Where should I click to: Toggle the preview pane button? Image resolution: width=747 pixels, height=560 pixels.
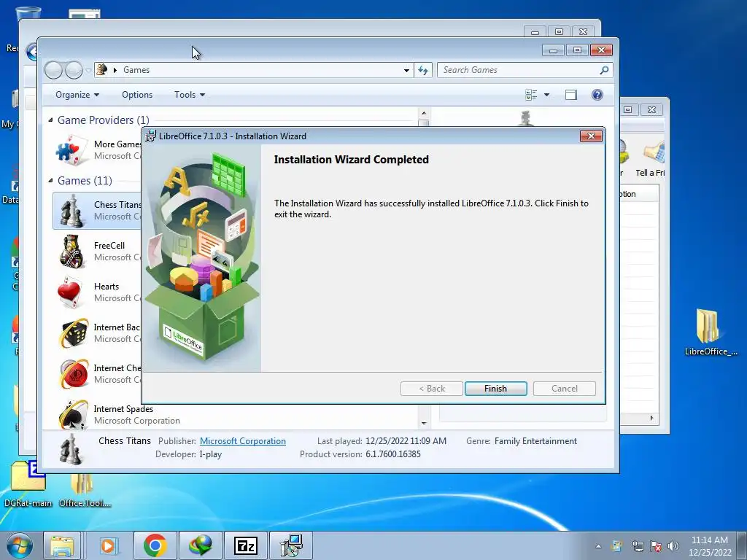coord(570,95)
